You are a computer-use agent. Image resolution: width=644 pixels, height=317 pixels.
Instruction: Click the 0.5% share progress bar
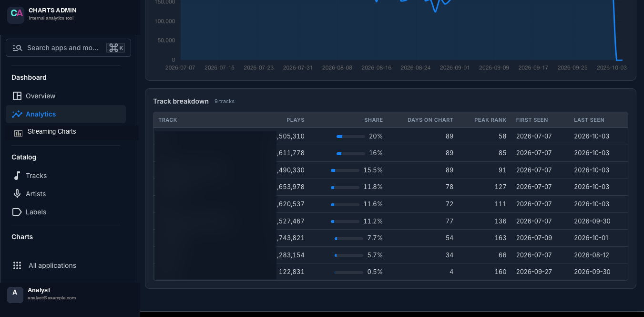coord(349,272)
